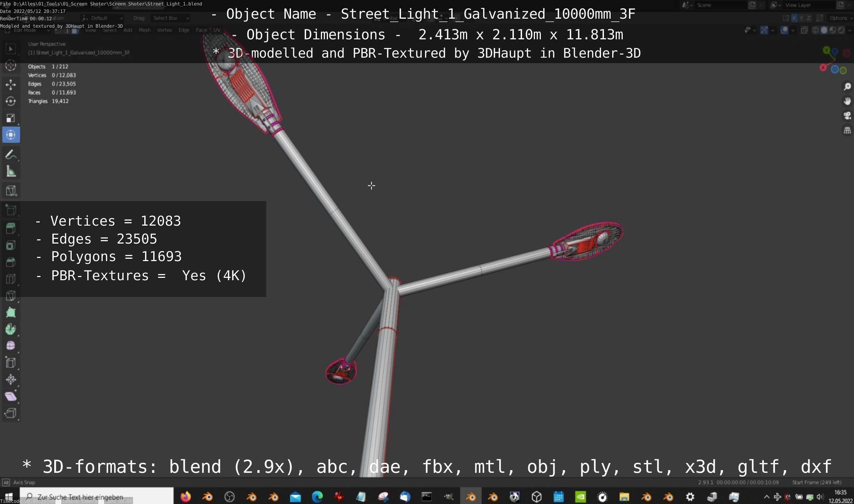Click the taskbar search box
Viewport: 854px width, 504px height.
click(97, 496)
